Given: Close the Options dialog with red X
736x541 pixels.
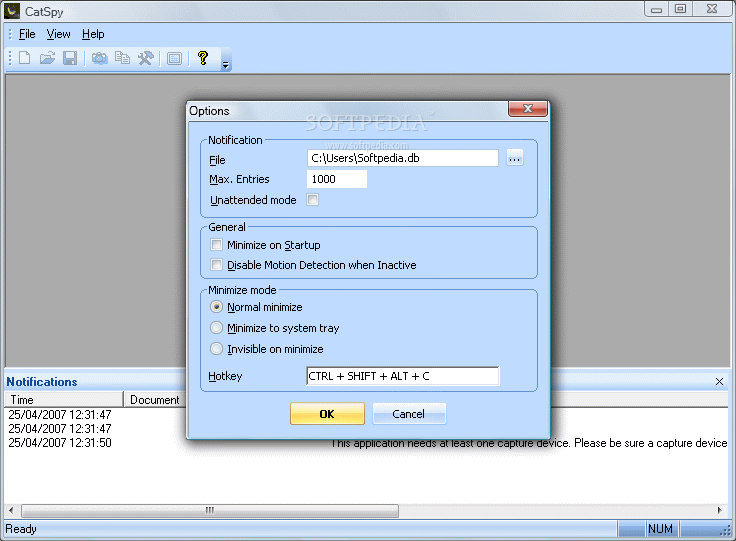Looking at the screenshot, I should (528, 109).
